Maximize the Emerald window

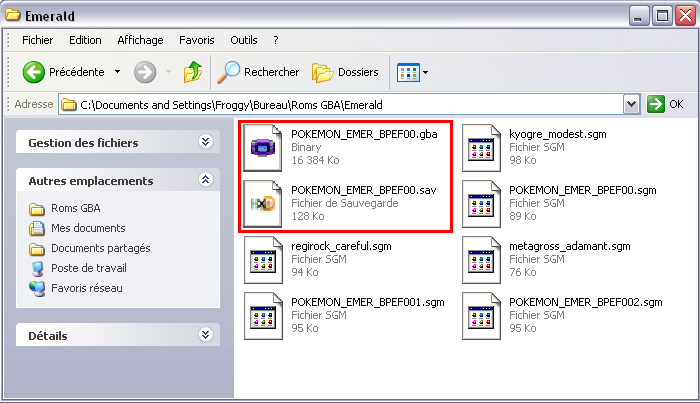coord(662,16)
